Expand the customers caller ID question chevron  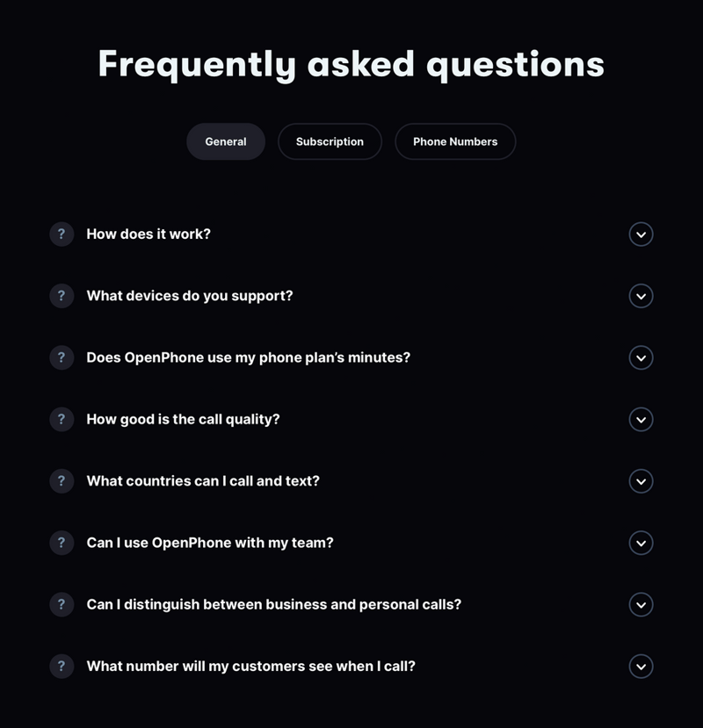tap(641, 666)
